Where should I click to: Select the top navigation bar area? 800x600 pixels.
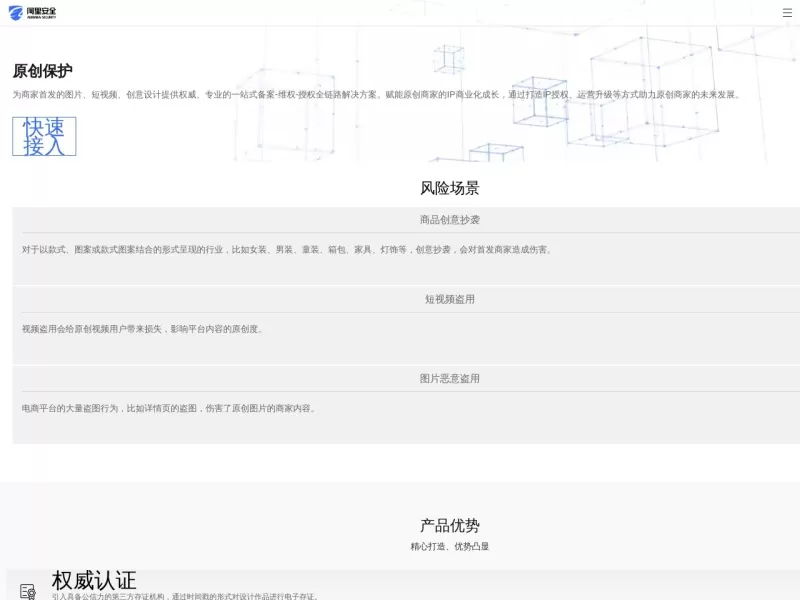click(x=400, y=12)
